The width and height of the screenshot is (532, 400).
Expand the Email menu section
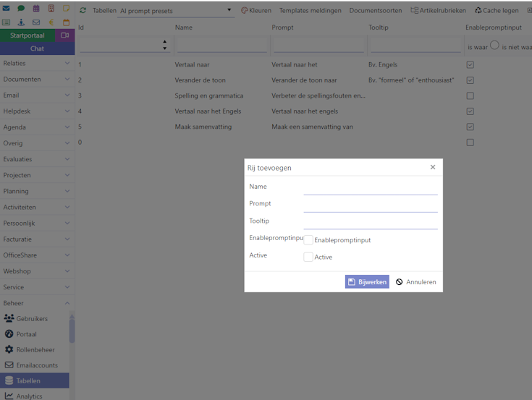tap(37, 95)
